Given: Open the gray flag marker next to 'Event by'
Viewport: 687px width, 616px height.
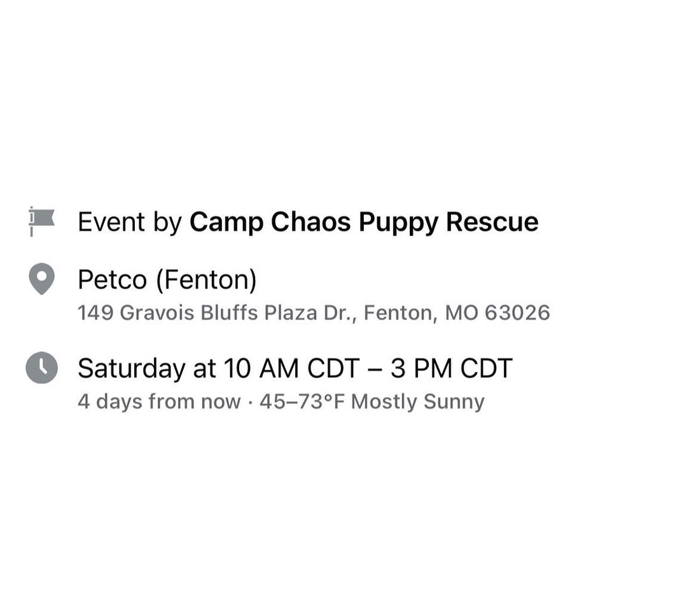Looking at the screenshot, I should (x=39, y=221).
